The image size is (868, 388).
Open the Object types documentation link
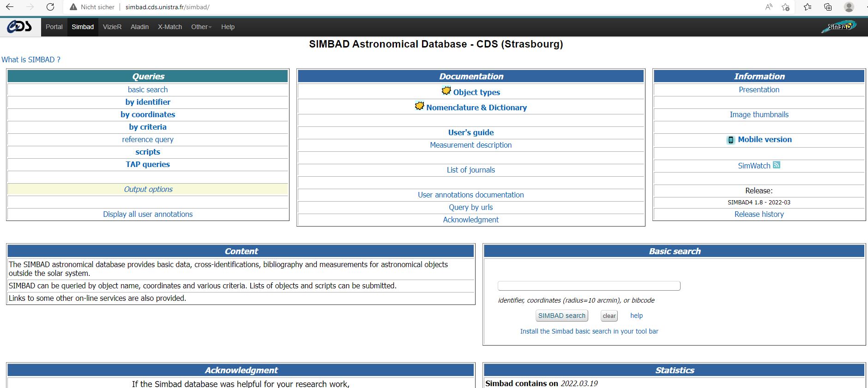click(476, 92)
